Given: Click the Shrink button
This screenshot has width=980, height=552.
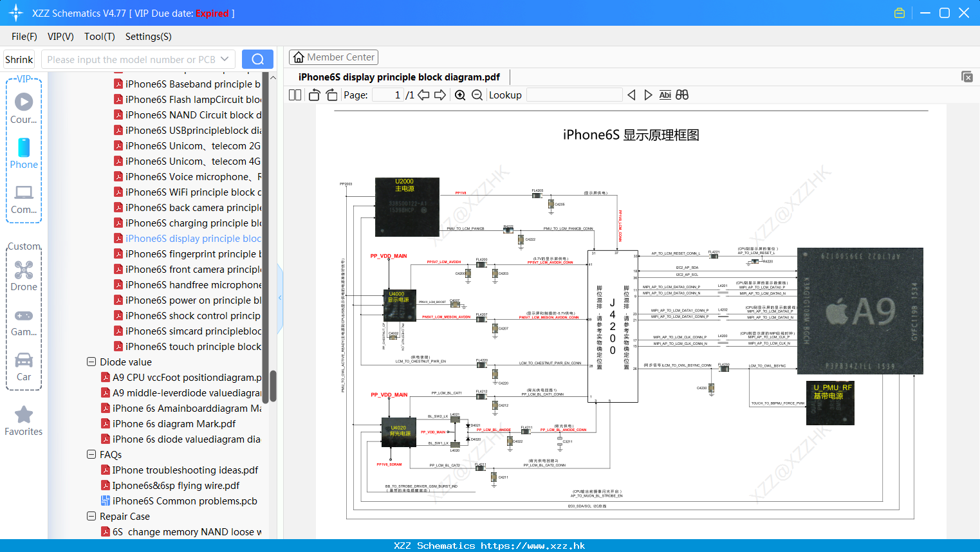Looking at the screenshot, I should (x=19, y=59).
